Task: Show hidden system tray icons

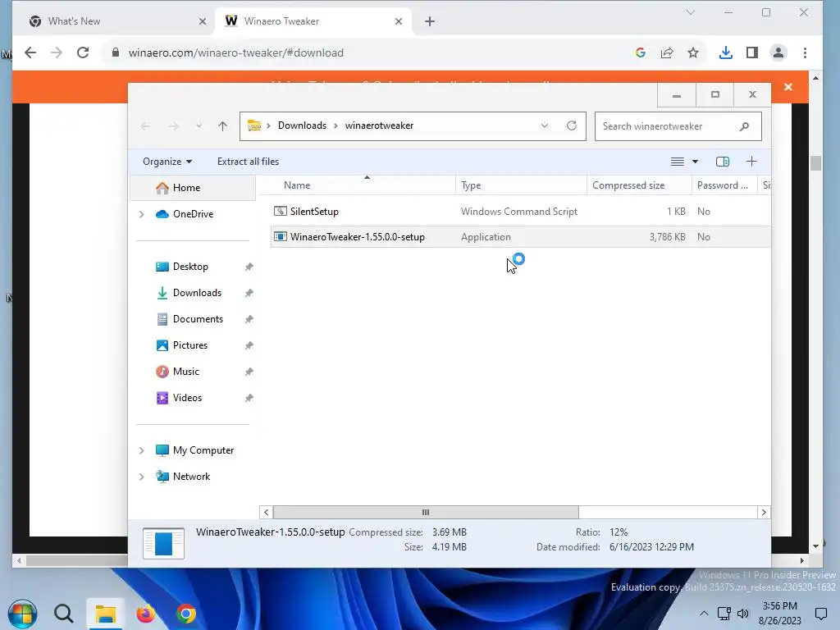Action: coord(704,614)
